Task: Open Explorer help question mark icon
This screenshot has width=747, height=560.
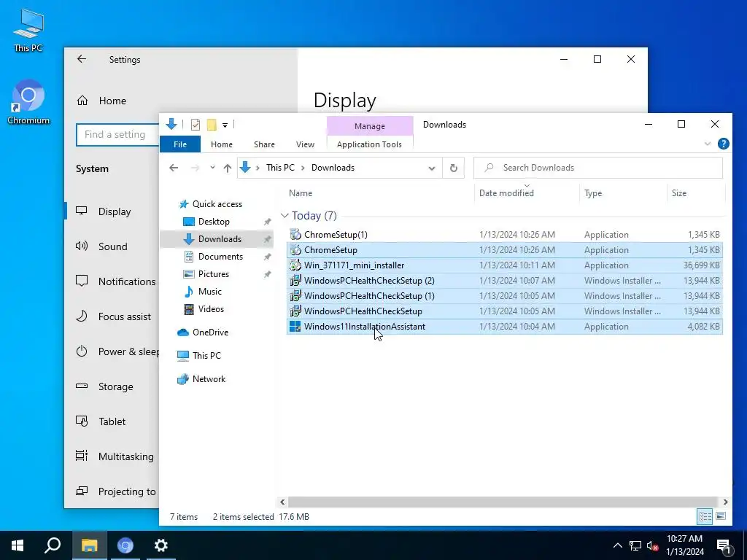Action: pyautogui.click(x=723, y=144)
